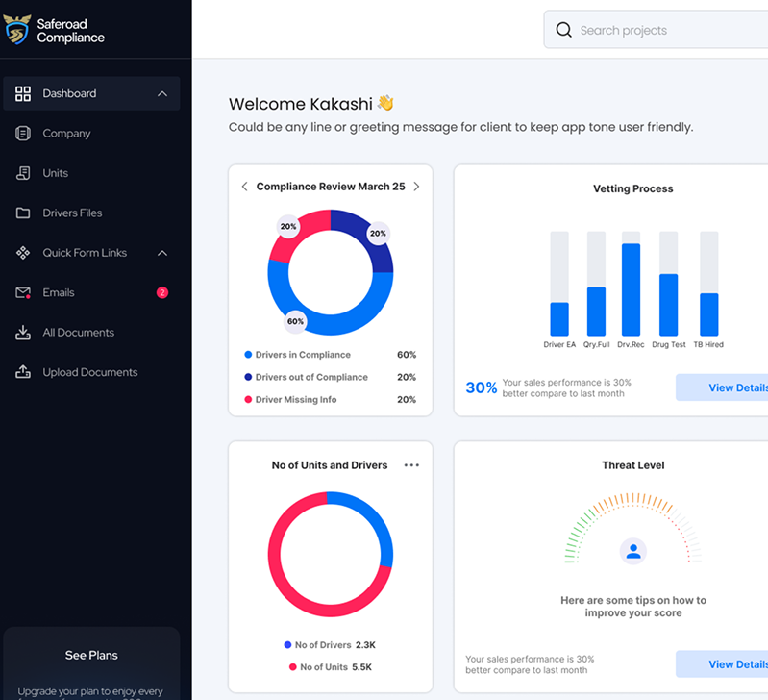Viewport: 768px width, 700px height.
Task: Collapse the Quick Form Links chevron
Action: (162, 253)
